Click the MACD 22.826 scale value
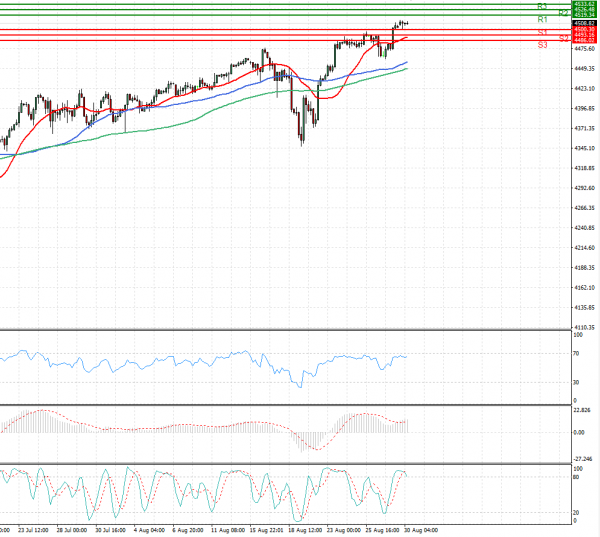600x537 pixels. tap(582, 410)
